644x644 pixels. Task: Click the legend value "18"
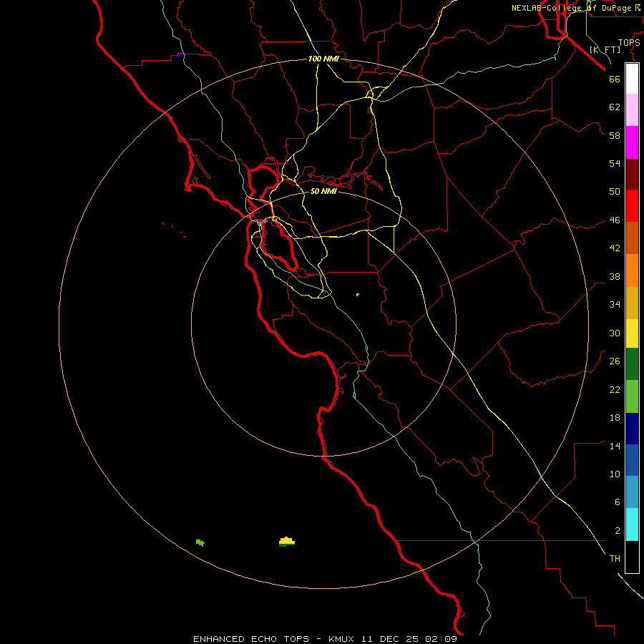tap(615, 418)
